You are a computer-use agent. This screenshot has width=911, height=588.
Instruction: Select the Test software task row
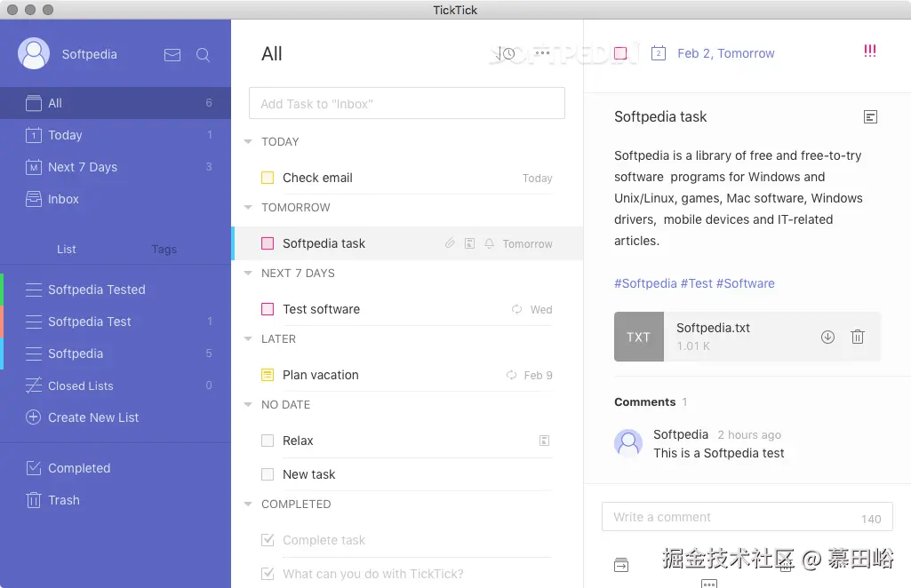(407, 309)
